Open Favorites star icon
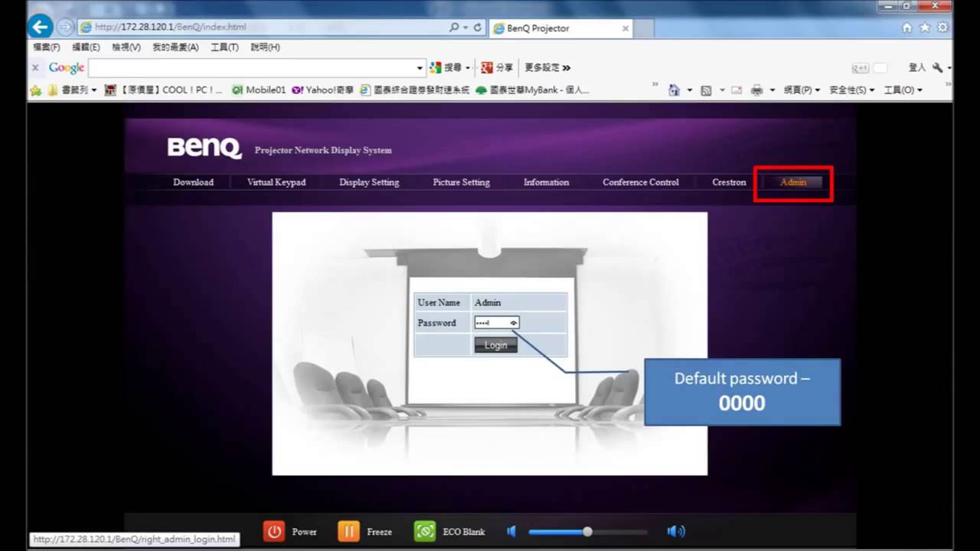Screen dimensions: 980x551 click(925, 28)
